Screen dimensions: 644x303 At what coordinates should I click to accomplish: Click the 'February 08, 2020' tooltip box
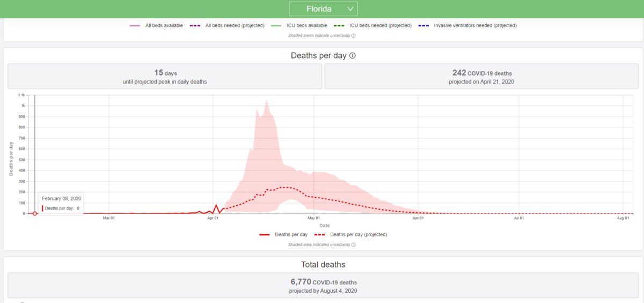pos(61,203)
